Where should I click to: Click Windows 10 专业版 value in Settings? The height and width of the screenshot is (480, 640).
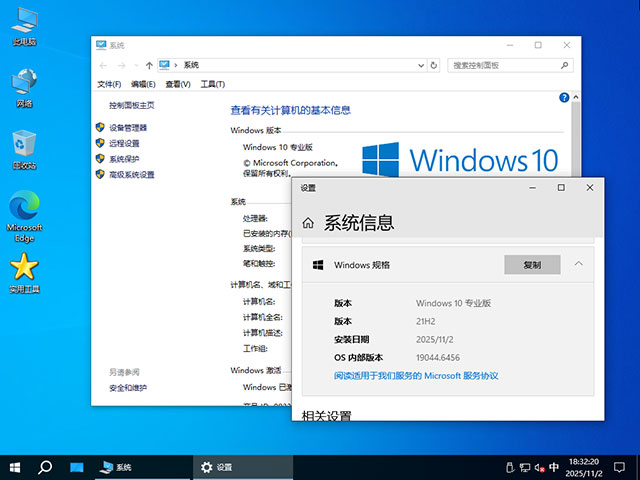coord(453,303)
